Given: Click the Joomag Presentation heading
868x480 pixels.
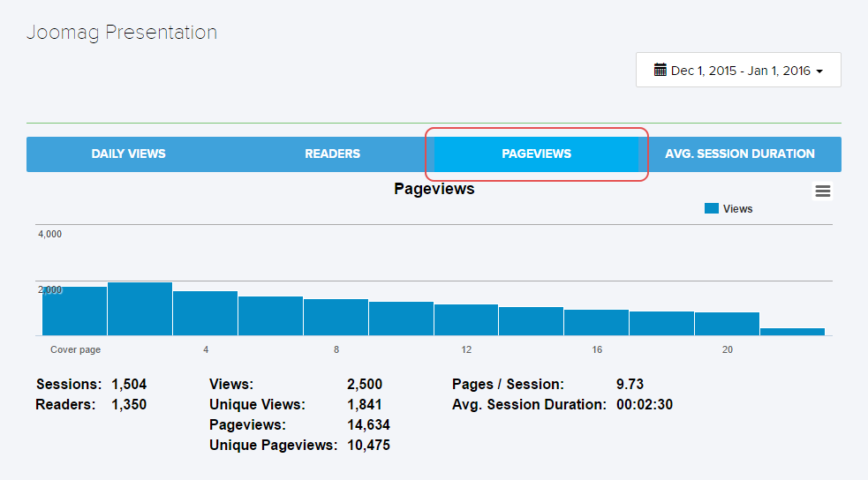Looking at the screenshot, I should (122, 33).
